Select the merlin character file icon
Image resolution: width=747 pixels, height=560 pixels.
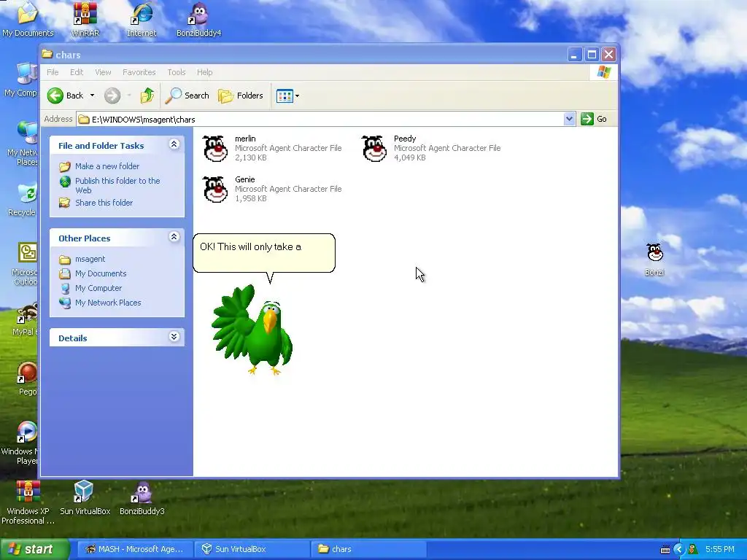click(215, 149)
